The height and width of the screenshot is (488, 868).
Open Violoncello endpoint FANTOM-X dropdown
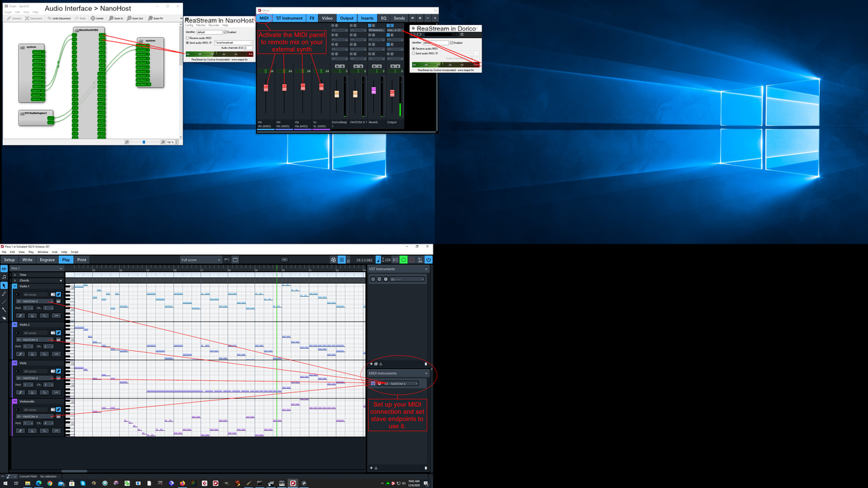click(35, 416)
